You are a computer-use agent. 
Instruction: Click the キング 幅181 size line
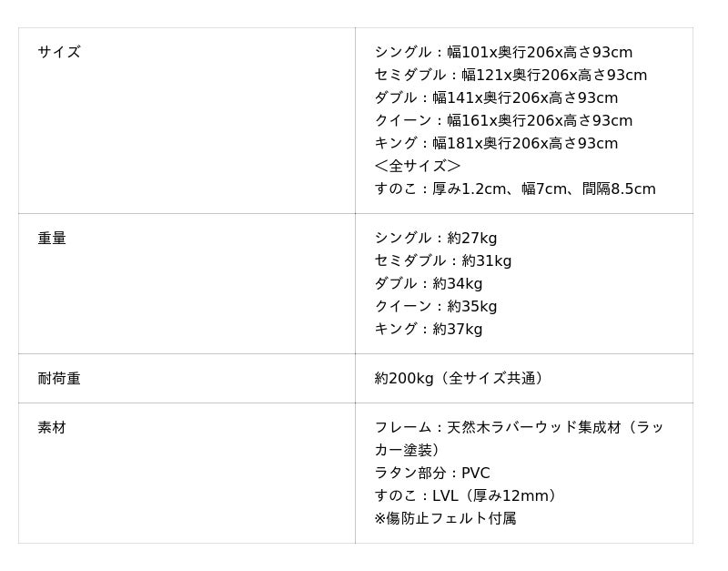(496, 144)
